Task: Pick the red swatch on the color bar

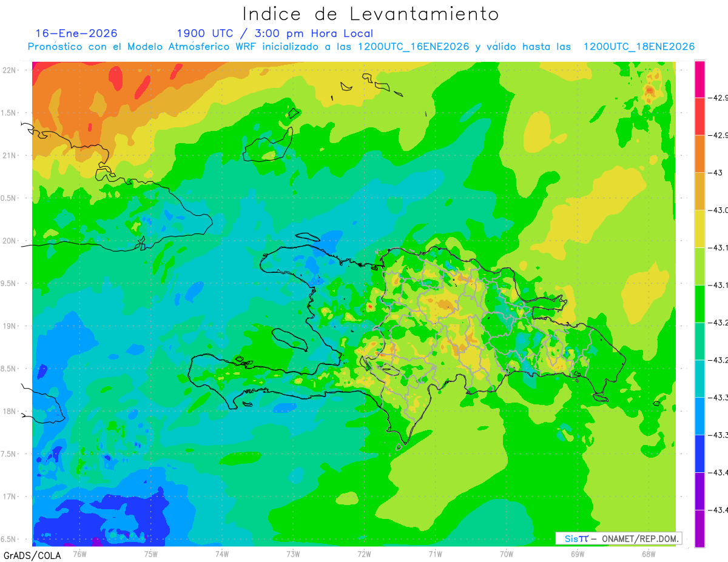Action: click(x=699, y=116)
